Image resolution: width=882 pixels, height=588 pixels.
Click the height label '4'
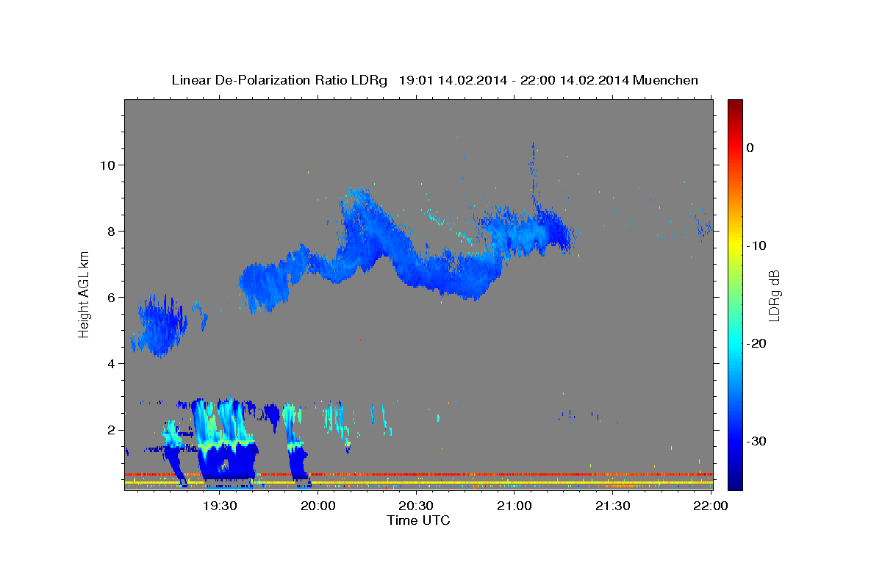click(111, 363)
